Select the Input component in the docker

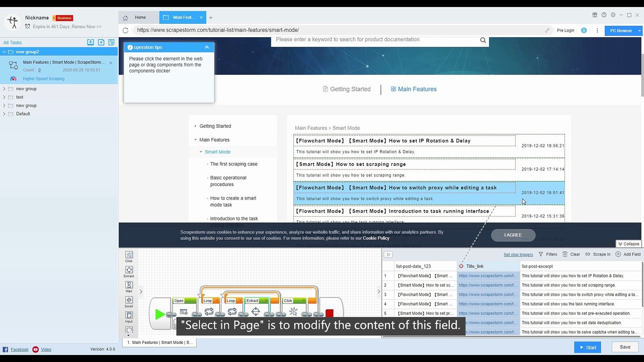click(129, 317)
